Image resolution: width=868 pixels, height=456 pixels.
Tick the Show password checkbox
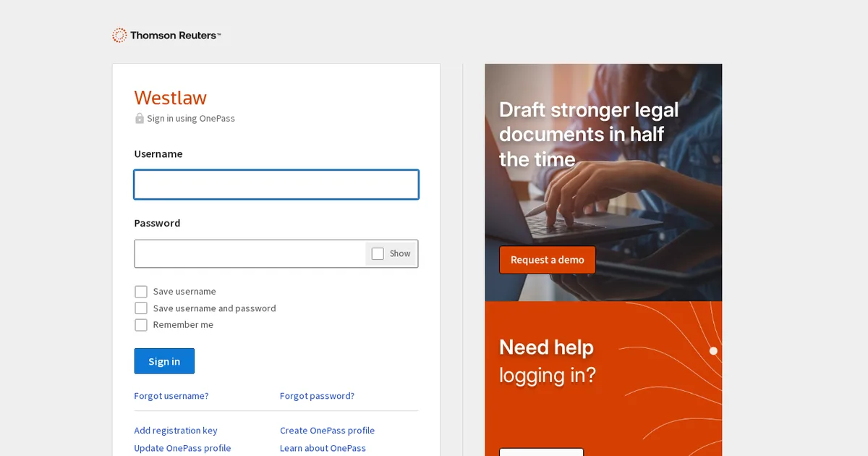pyautogui.click(x=378, y=254)
